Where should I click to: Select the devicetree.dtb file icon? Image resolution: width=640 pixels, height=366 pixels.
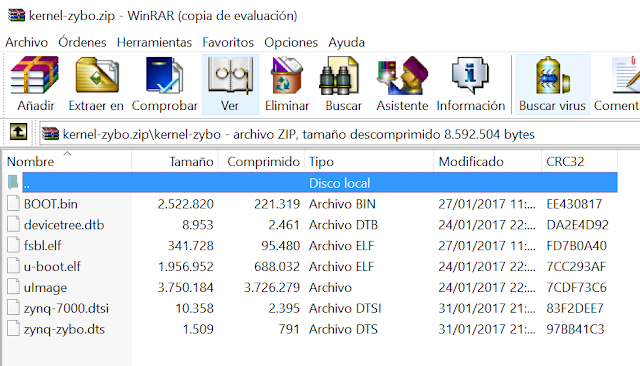point(13,224)
